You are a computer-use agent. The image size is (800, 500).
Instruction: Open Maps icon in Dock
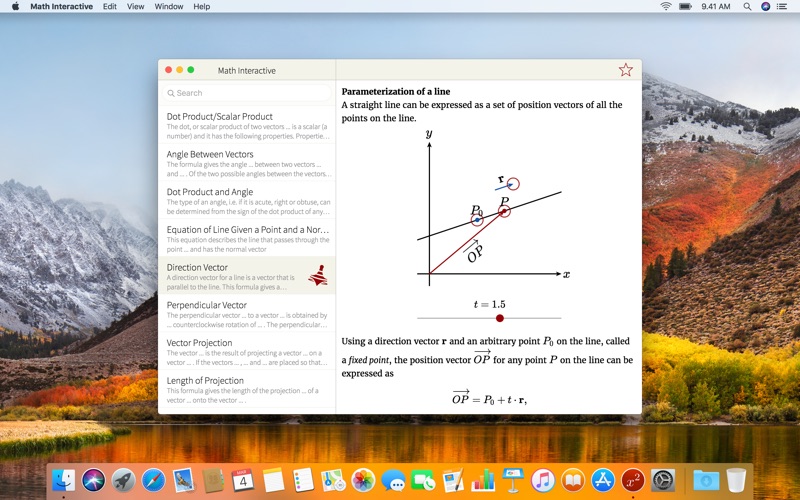click(333, 480)
